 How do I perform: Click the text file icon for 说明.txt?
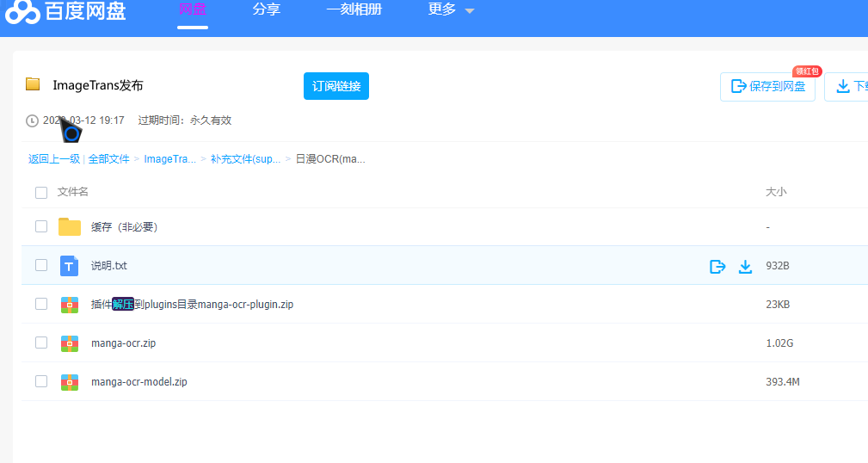(69, 266)
